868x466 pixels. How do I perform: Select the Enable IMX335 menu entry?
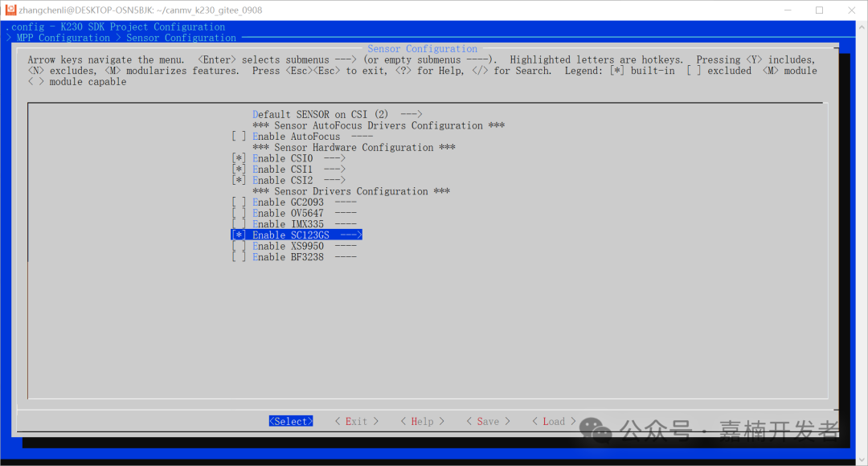288,224
